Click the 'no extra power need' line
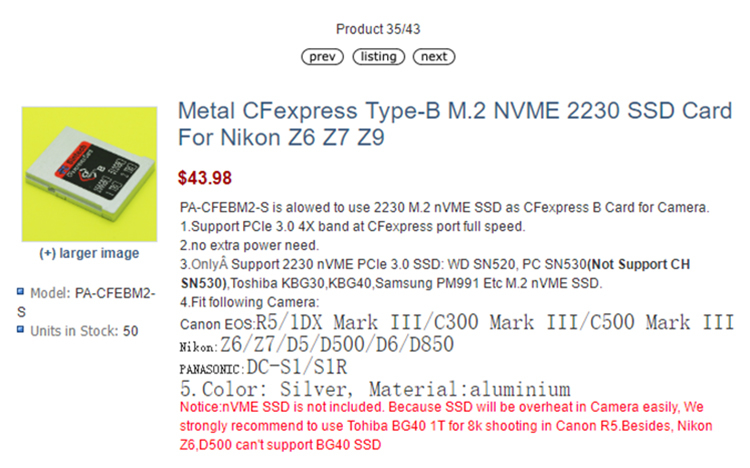Image resolution: width=750 pixels, height=468 pixels. pos(248,245)
